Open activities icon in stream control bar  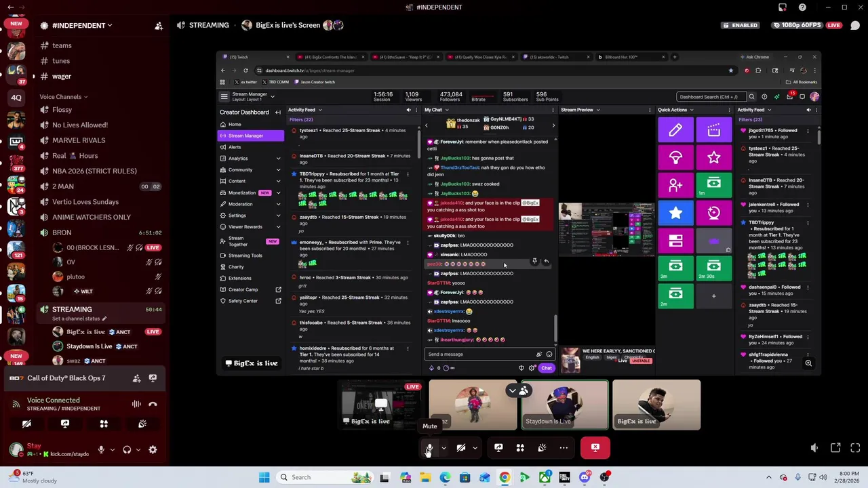(x=520, y=447)
